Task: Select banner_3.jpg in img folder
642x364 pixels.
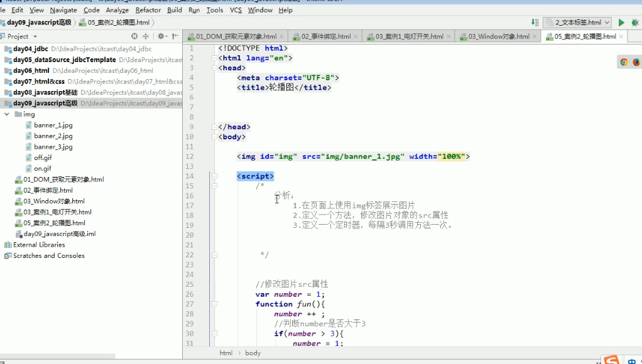Action: click(x=53, y=147)
